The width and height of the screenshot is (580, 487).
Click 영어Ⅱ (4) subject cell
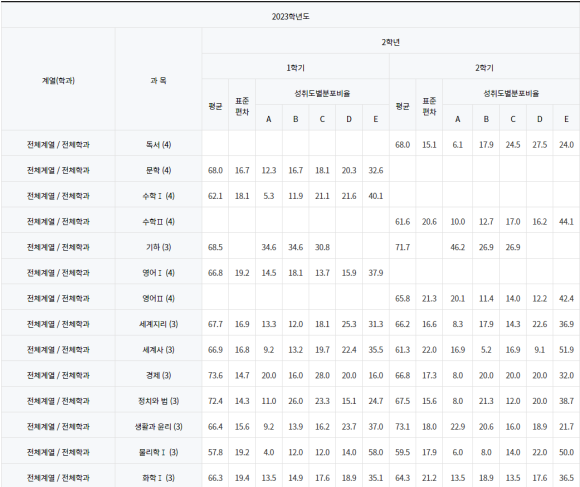click(x=158, y=298)
